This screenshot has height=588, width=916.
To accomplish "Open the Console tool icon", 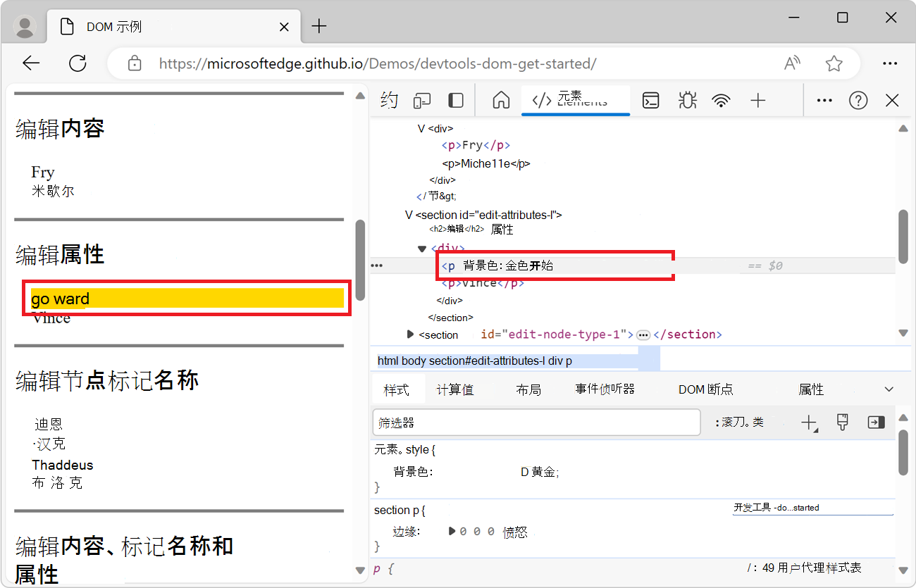I will pos(651,101).
